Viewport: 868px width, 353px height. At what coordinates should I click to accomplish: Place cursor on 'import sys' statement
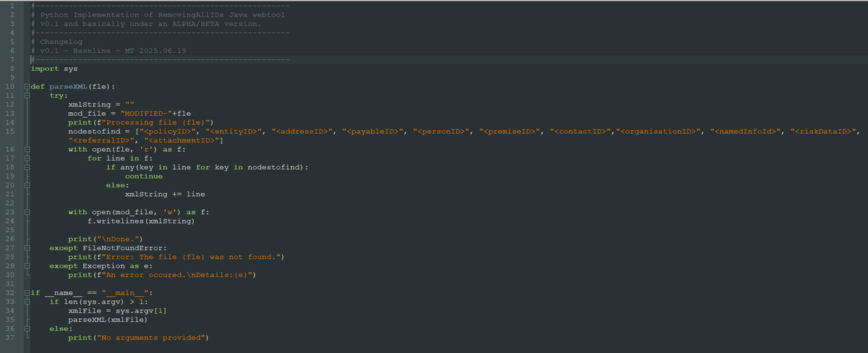click(54, 69)
